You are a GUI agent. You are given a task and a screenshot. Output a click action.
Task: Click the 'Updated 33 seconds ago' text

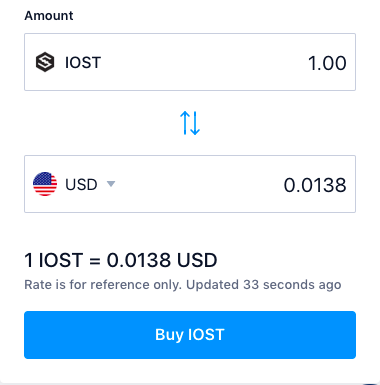click(264, 285)
